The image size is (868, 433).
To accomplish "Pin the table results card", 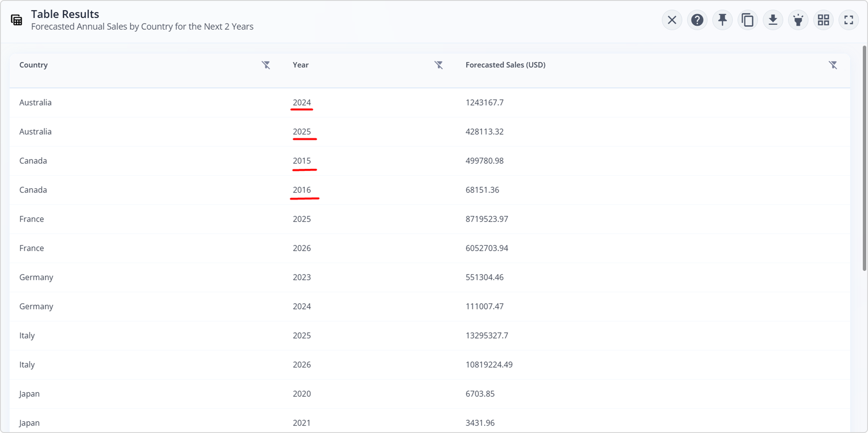I will tap(722, 20).
